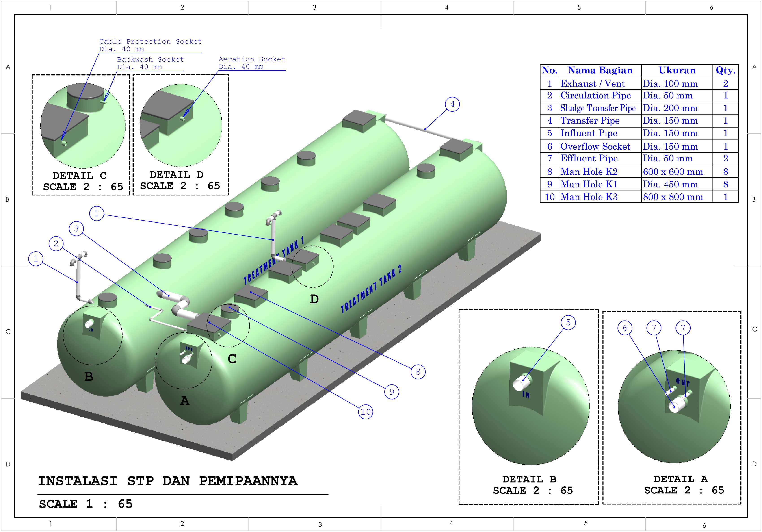Image resolution: width=762 pixels, height=532 pixels.
Task: Click the "Aeration Socket" annotation label
Action: point(252,59)
